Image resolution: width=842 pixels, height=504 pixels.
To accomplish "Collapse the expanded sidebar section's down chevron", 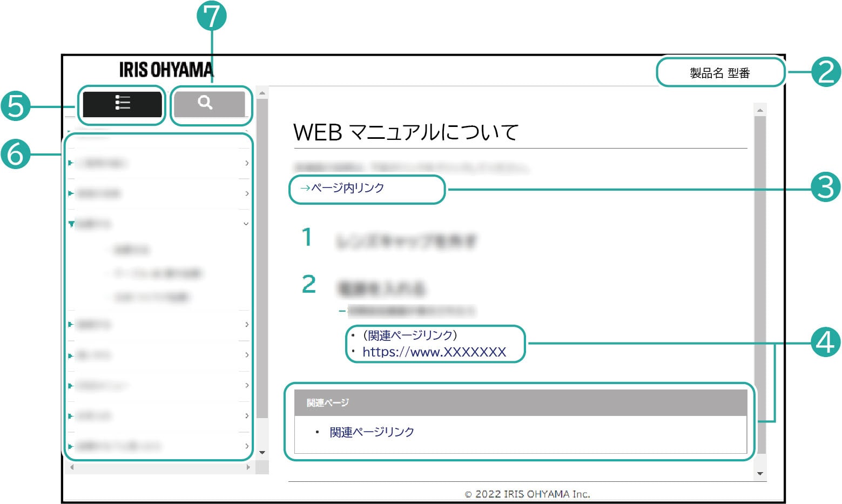I will [246, 224].
